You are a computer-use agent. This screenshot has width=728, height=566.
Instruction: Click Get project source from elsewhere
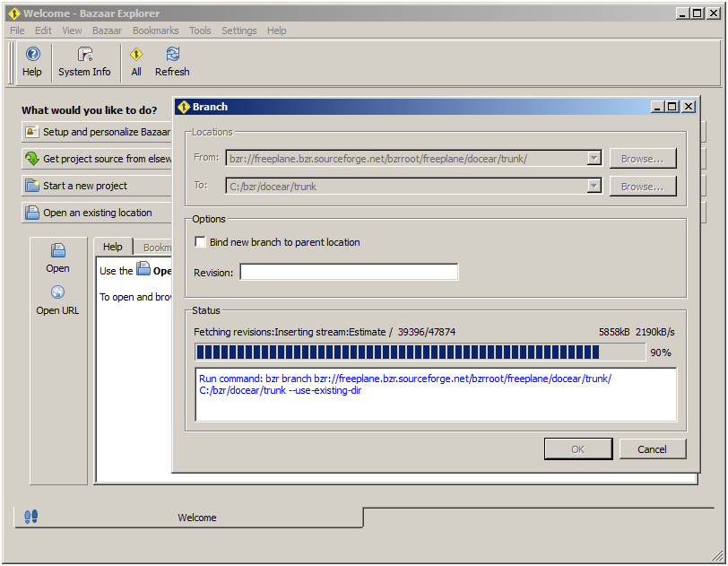tap(97, 159)
